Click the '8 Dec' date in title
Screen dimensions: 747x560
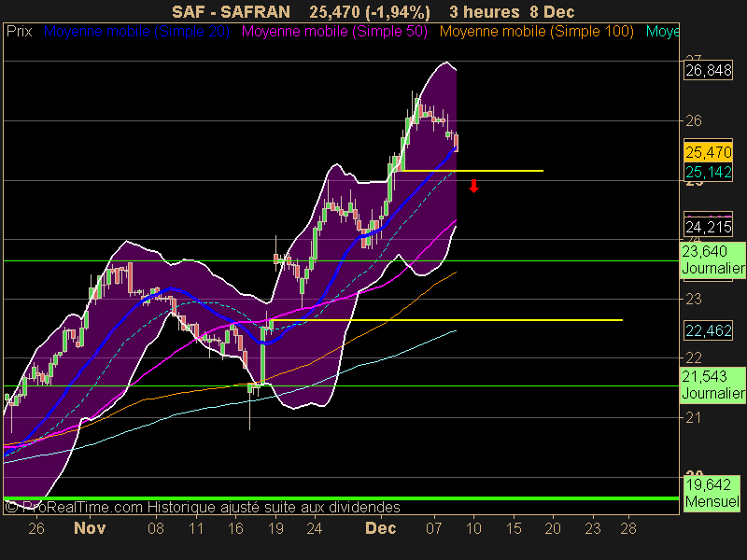552,12
